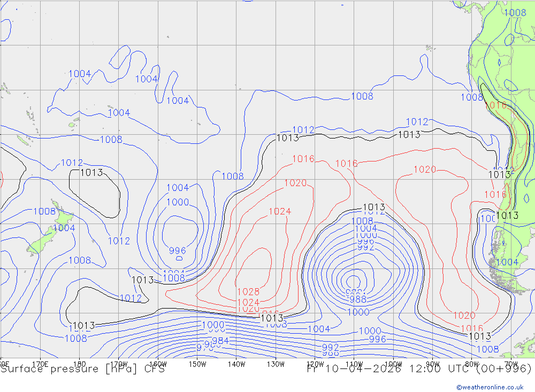Click the 140W longitude axis label
The width and height of the screenshot is (535, 392).
[x=236, y=364]
